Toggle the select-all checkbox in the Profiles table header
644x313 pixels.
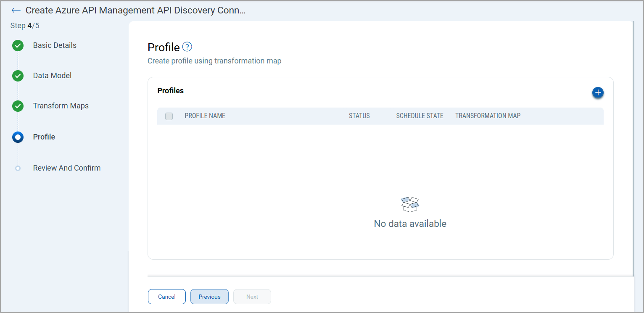click(169, 116)
